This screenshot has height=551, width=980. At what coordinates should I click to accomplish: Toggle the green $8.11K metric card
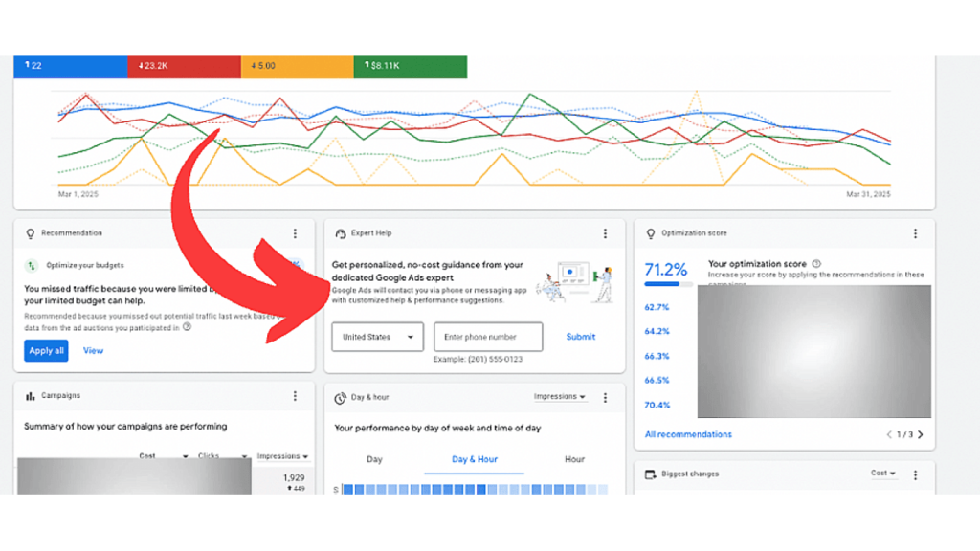tap(412, 66)
